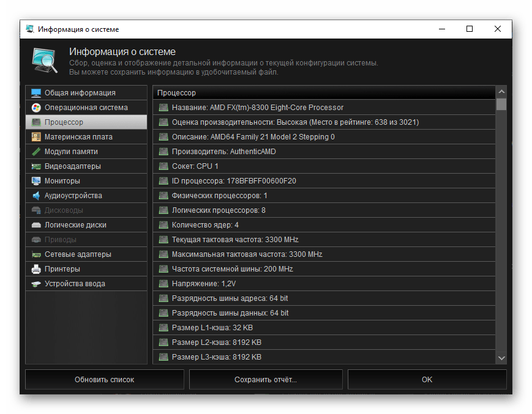532x414 pixels.
Task: Click the Windows logo icon beside Операционная система
Action: (x=36, y=108)
